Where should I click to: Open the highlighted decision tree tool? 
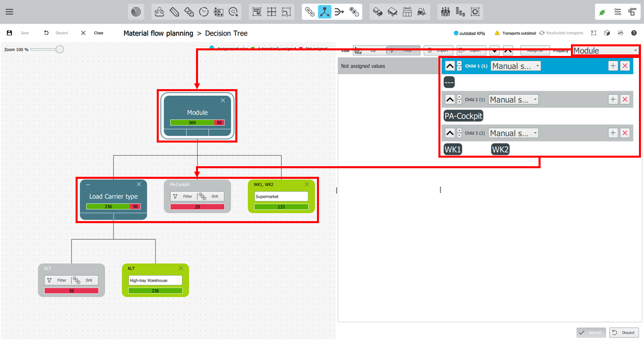point(325,12)
